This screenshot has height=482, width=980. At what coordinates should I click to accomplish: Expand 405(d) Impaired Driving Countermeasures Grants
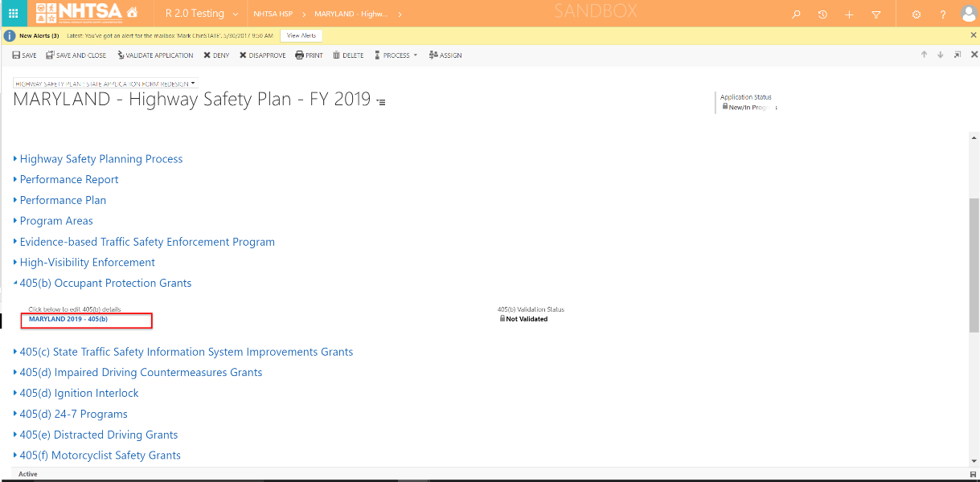pos(137,373)
